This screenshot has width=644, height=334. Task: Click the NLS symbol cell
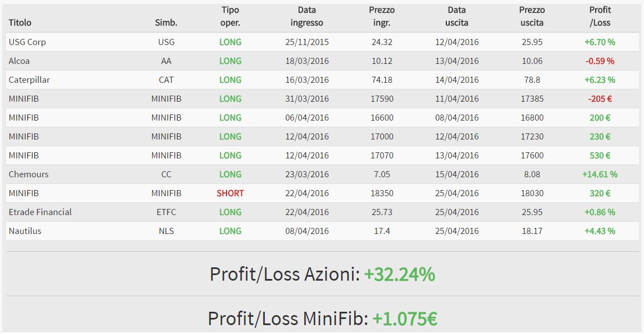(x=166, y=231)
